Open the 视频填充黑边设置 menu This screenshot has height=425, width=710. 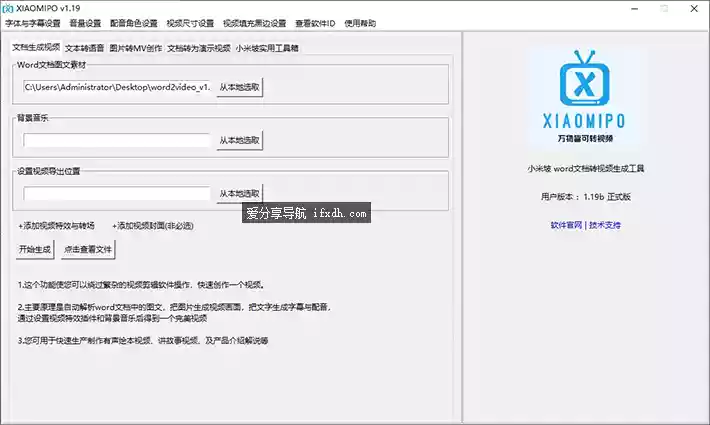click(254, 23)
